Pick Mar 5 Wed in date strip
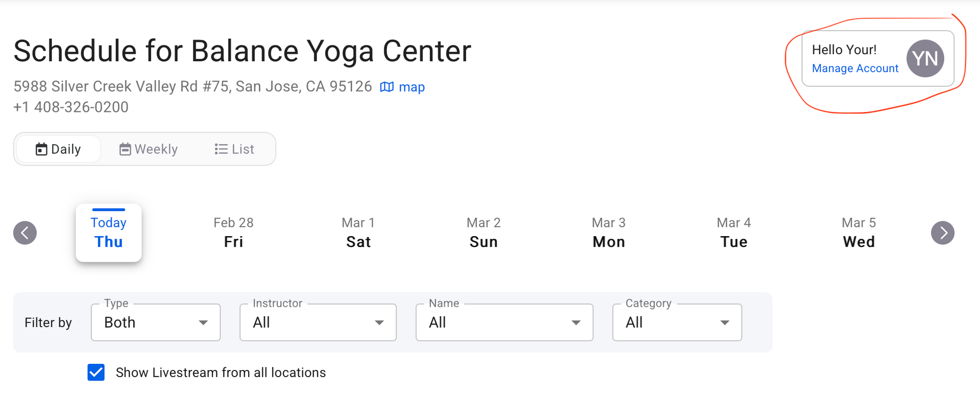Viewport: 980px width, 394px height. coord(859,233)
